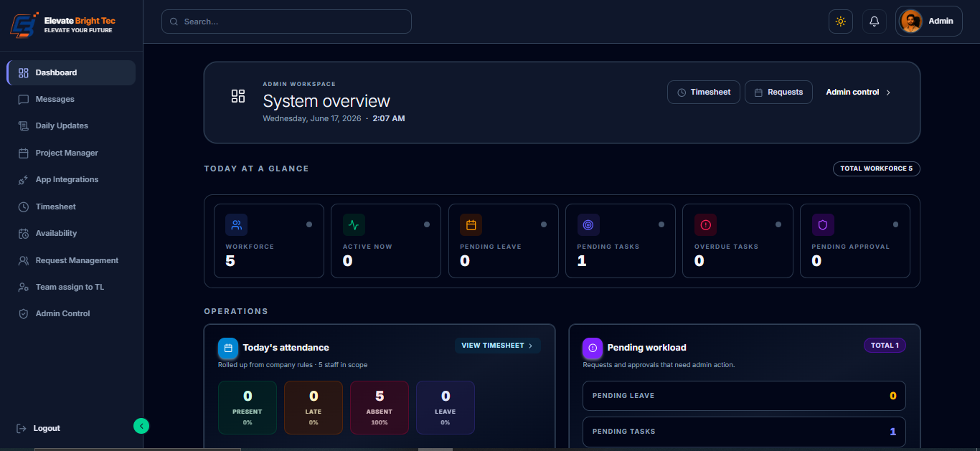Click the Pending workload purple icon
This screenshot has height=451, width=980.
(x=593, y=348)
